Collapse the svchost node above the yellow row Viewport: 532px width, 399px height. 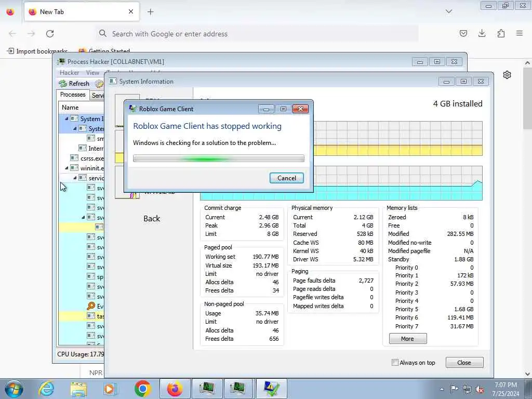[x=83, y=217]
